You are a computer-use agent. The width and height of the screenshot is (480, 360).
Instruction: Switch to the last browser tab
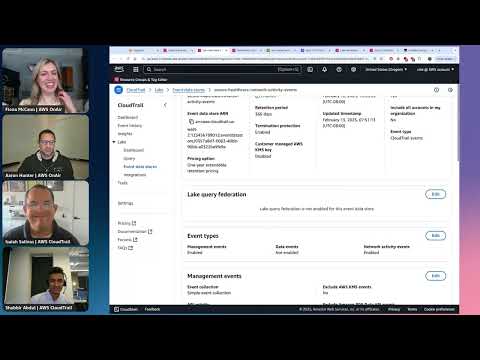point(418,50)
